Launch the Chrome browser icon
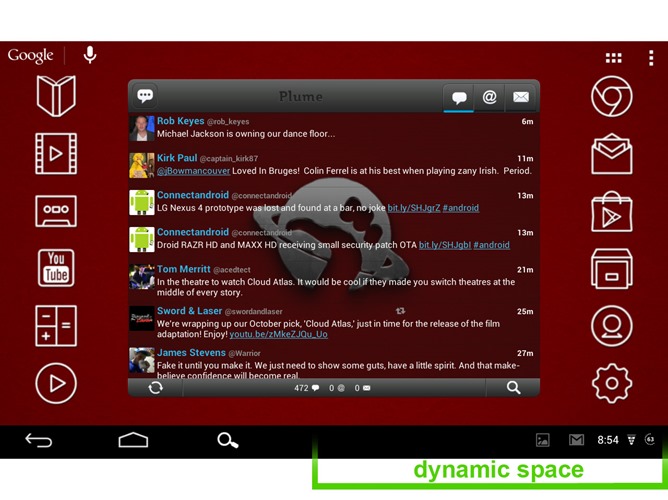Viewport: 668px width, 500px height. 611,98
